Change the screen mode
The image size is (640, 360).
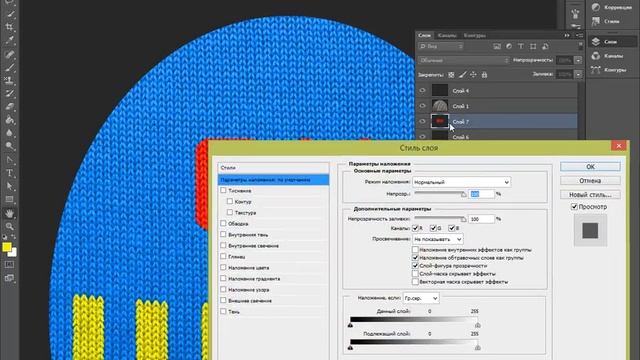[9, 278]
